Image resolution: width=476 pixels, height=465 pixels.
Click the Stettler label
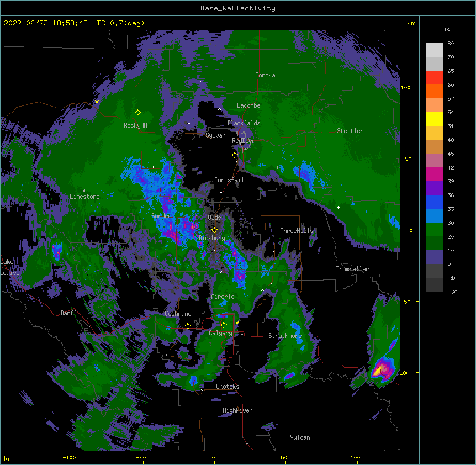[350, 131]
